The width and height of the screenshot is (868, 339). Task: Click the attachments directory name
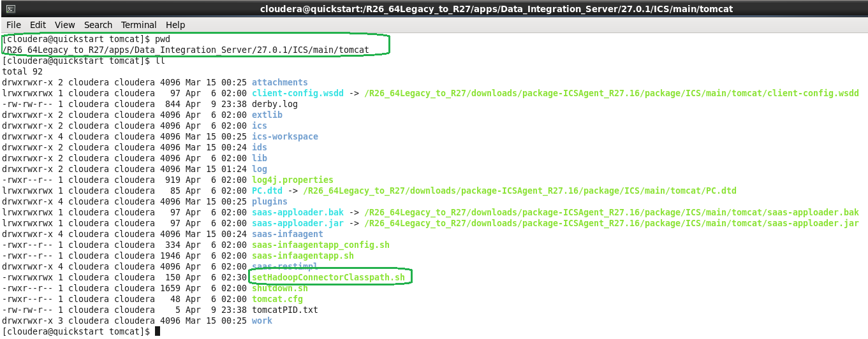point(280,82)
